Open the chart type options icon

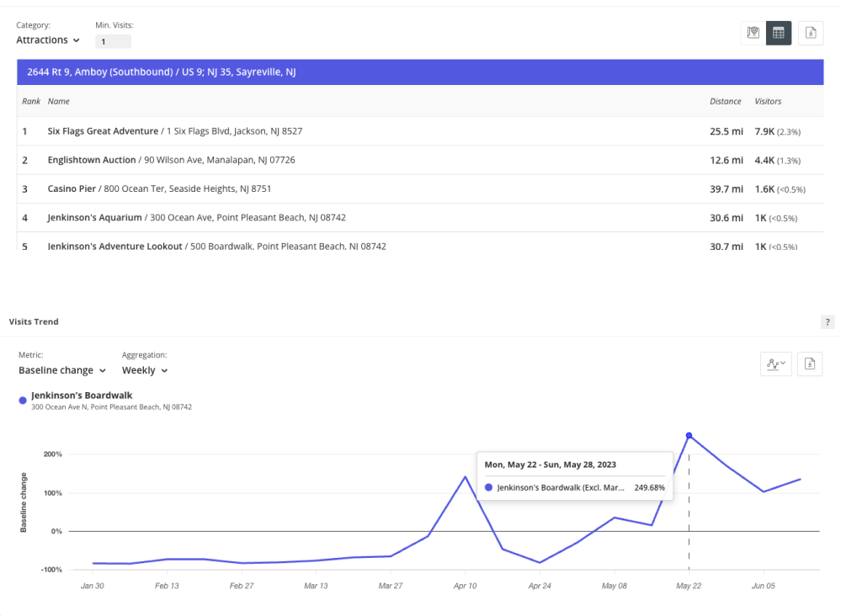coord(776,364)
